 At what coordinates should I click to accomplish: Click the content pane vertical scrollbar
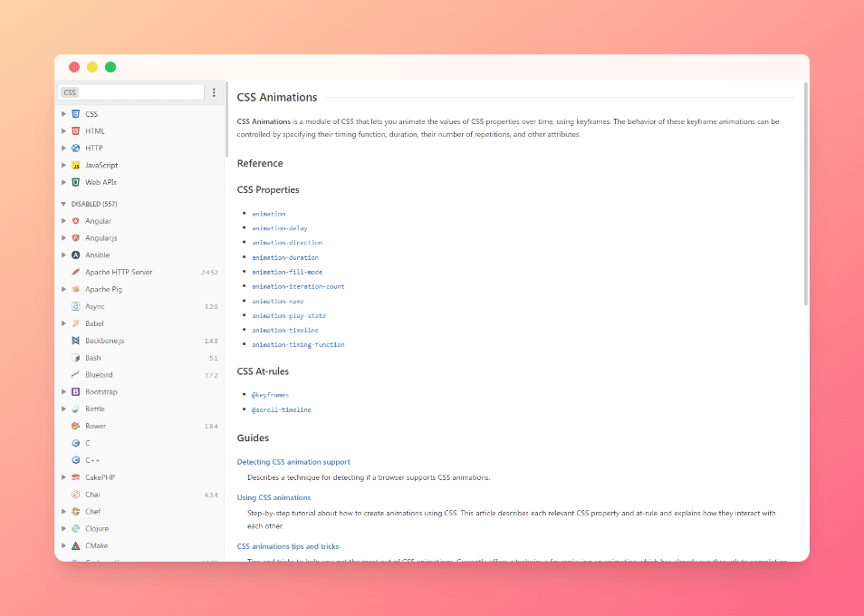pyautogui.click(x=805, y=193)
